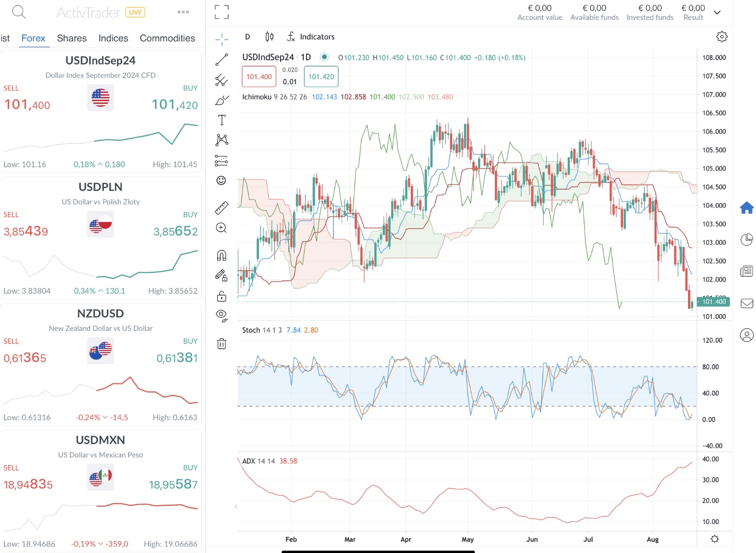The width and height of the screenshot is (756, 553).
Task: Switch to the Commodities tab
Action: [x=167, y=38]
